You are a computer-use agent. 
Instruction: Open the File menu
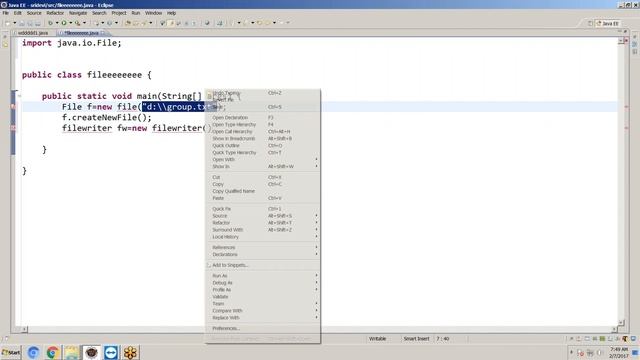6,13
